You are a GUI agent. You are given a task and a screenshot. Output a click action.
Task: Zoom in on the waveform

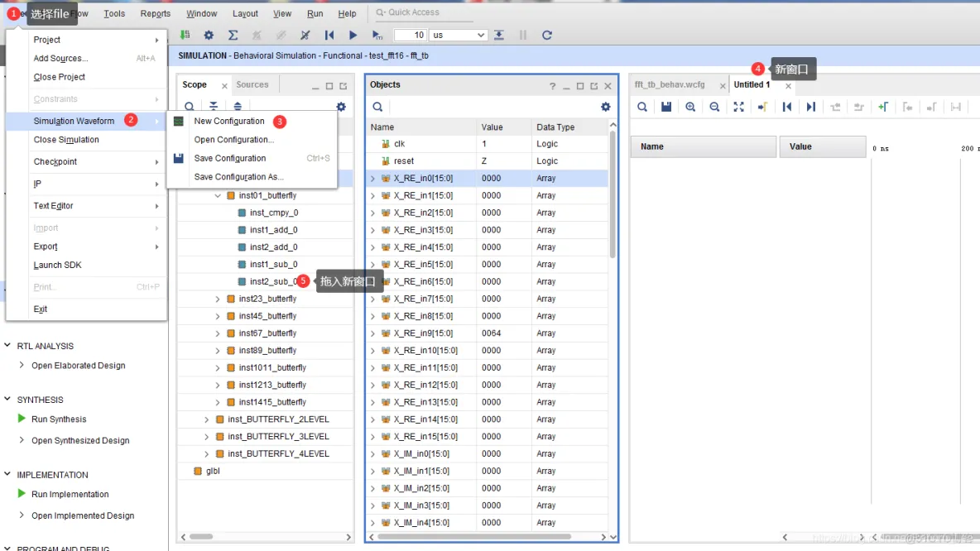tap(690, 107)
